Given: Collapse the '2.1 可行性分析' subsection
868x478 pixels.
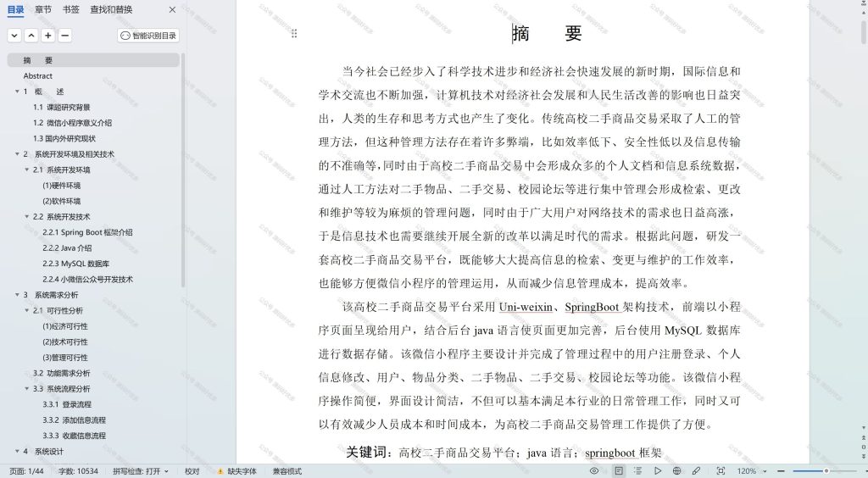Looking at the screenshot, I should tap(26, 310).
